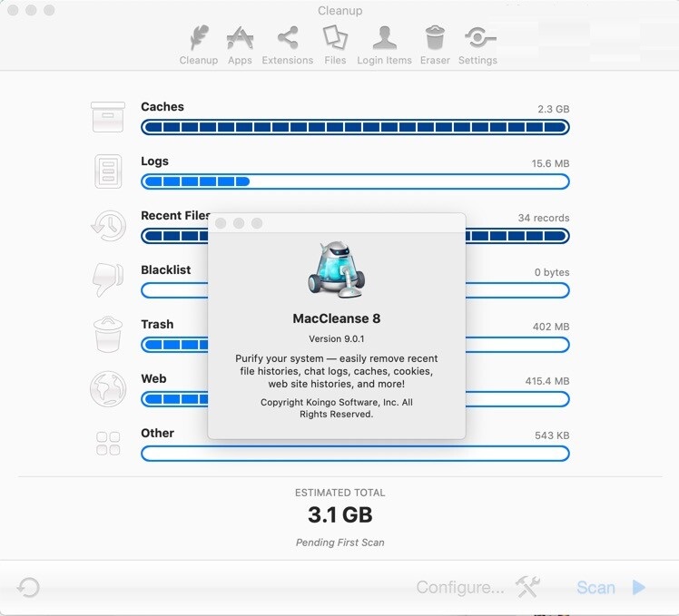Viewport: 679px width, 616px height.
Task: Click the ESTIMATED TOTAL heading
Action: point(339,493)
